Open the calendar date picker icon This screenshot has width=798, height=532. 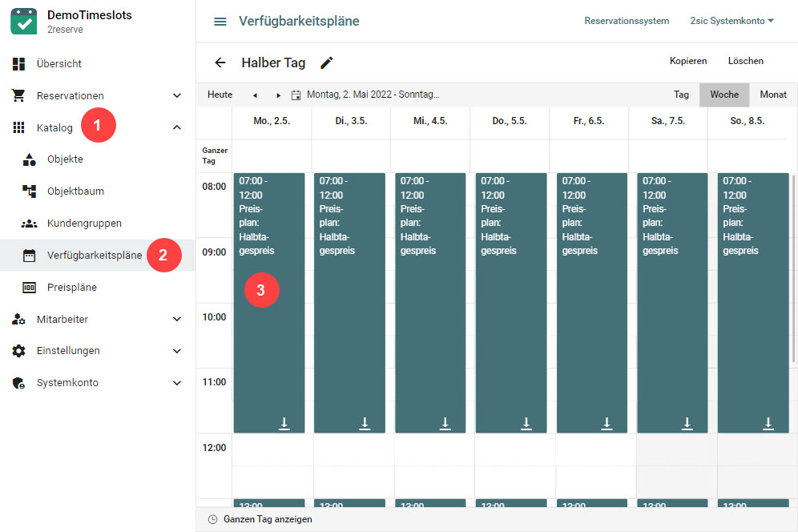[x=296, y=95]
